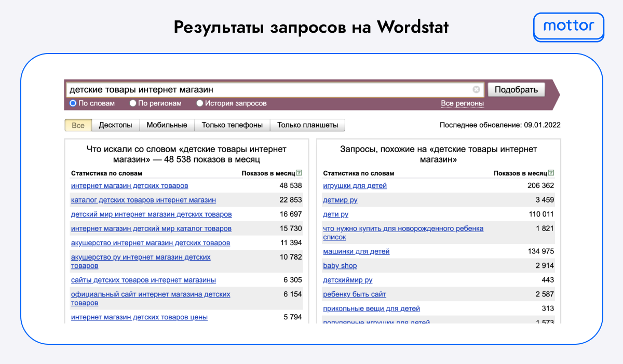Click the value '206 362'

[x=541, y=185]
